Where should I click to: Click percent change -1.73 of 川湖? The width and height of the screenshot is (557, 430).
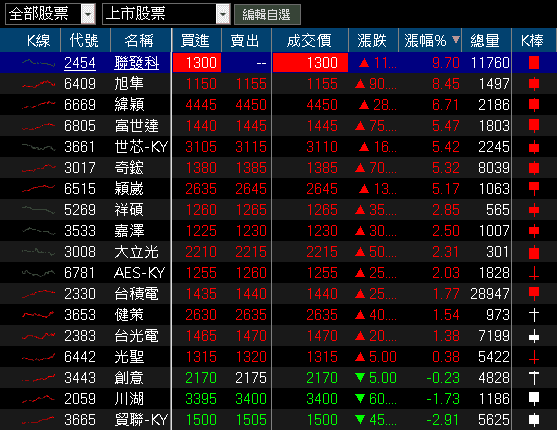[443, 399]
